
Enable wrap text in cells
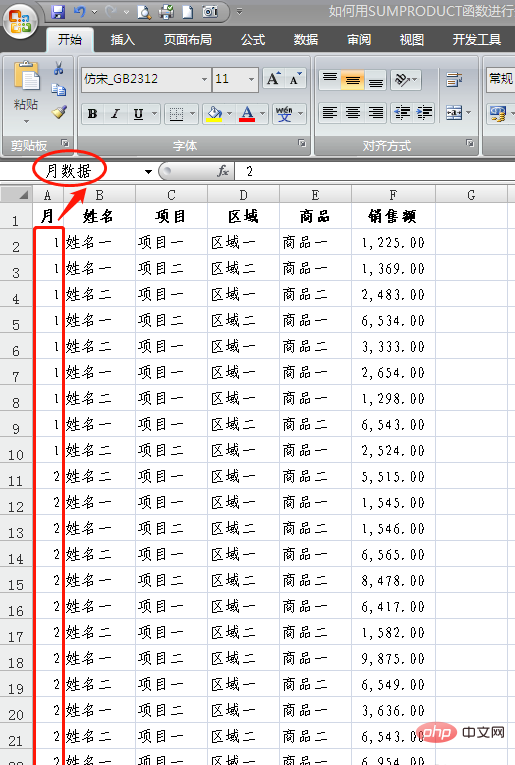[x=454, y=80]
